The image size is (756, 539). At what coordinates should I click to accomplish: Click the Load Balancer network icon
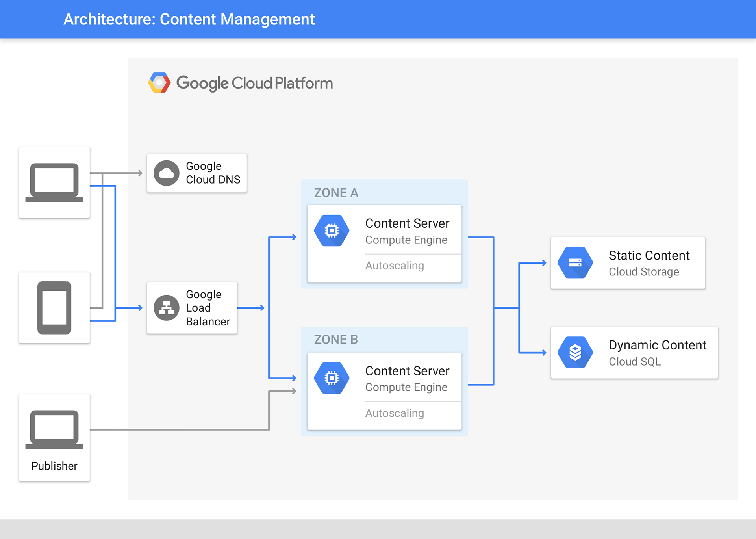(167, 308)
